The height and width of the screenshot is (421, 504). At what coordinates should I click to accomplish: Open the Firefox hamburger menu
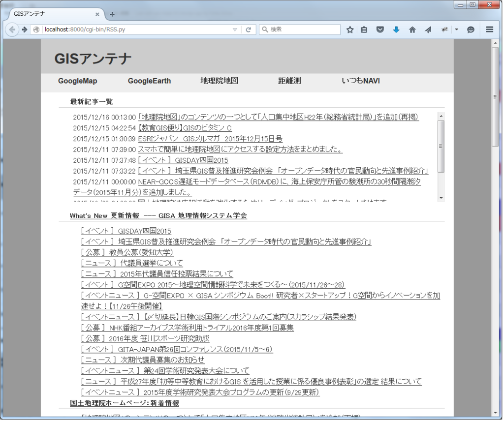[490, 30]
